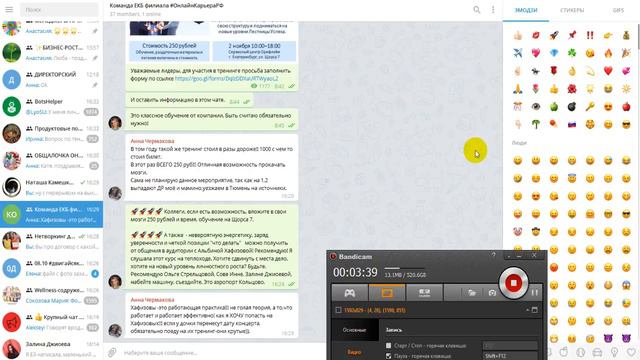Open the Wellness содружество chat

pos(51,295)
